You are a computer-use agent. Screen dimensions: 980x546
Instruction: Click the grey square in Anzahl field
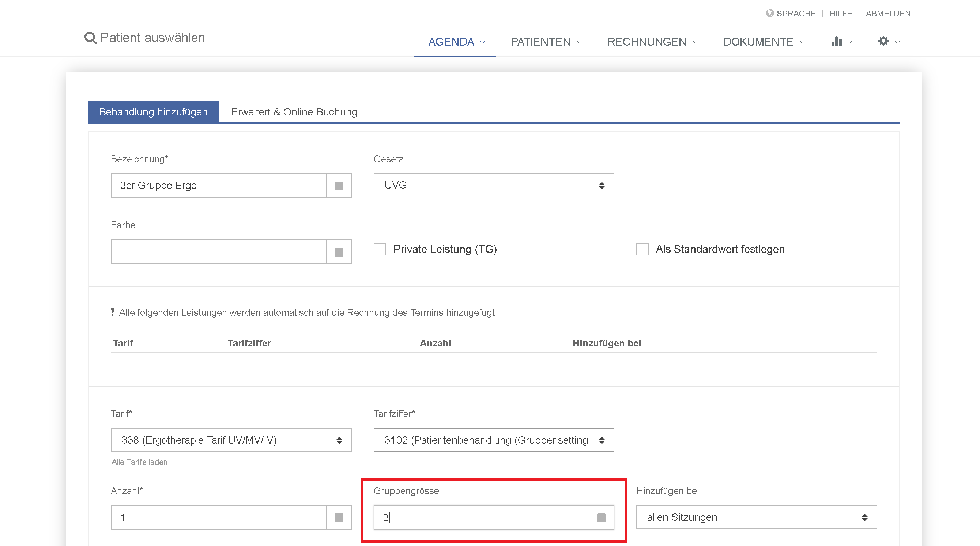339,517
